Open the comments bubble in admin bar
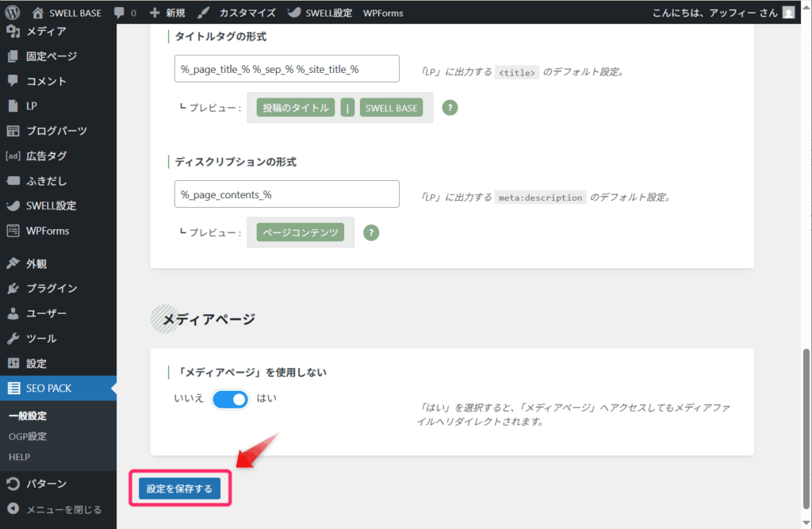 119,13
